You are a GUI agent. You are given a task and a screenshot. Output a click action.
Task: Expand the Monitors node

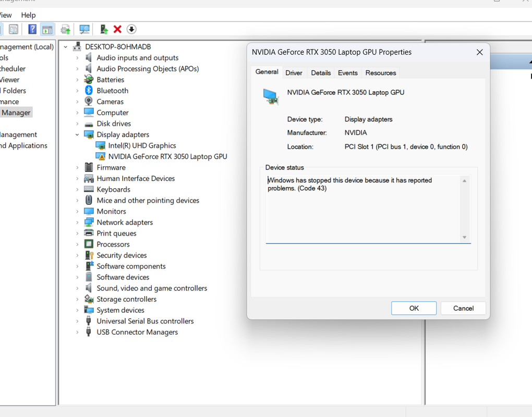(x=77, y=211)
